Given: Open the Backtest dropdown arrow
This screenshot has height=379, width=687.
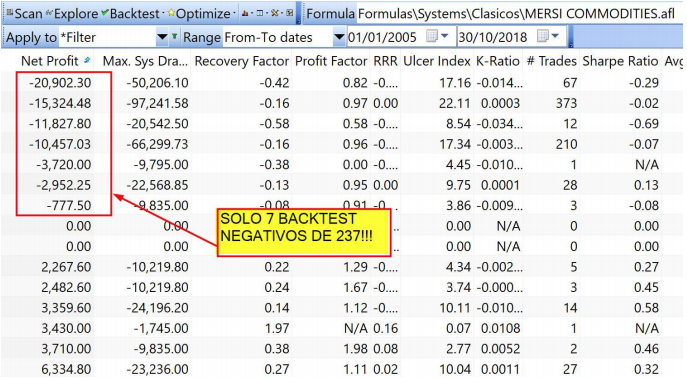Looking at the screenshot, I should point(163,13).
